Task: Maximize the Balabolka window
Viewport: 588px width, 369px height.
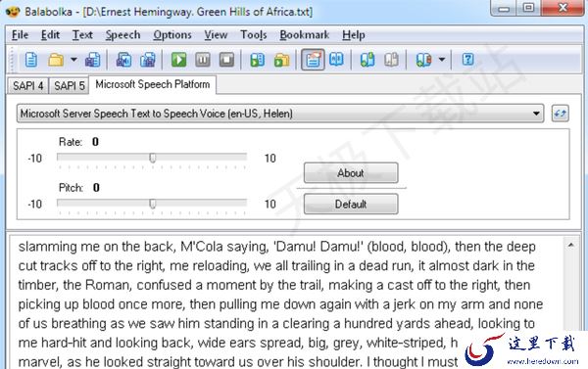Action: [x=528, y=8]
